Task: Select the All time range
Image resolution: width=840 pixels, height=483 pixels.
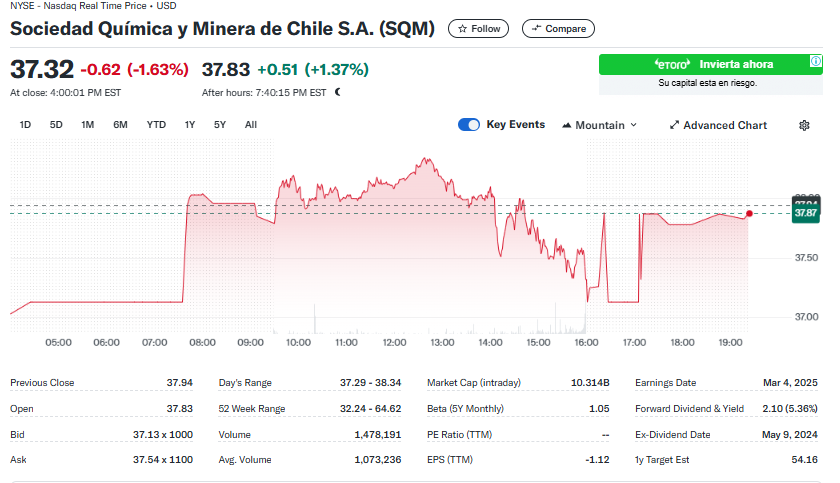Action: [251, 125]
